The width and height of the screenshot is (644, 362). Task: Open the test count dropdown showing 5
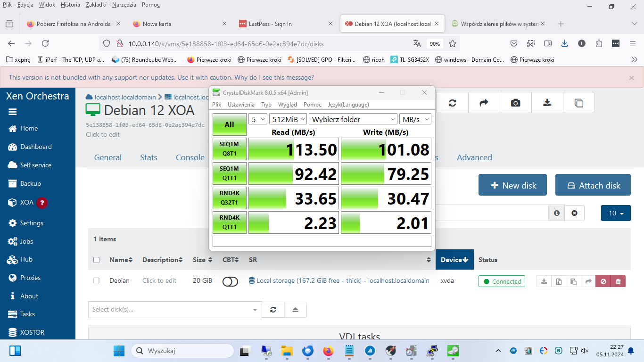pos(258,119)
